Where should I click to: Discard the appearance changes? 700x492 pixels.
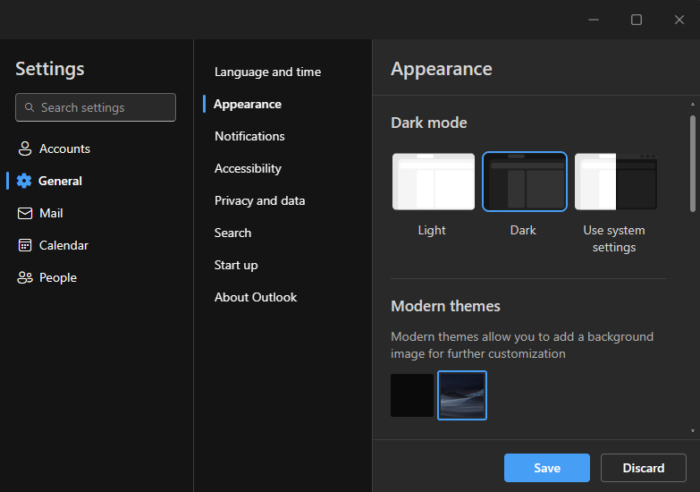click(643, 468)
